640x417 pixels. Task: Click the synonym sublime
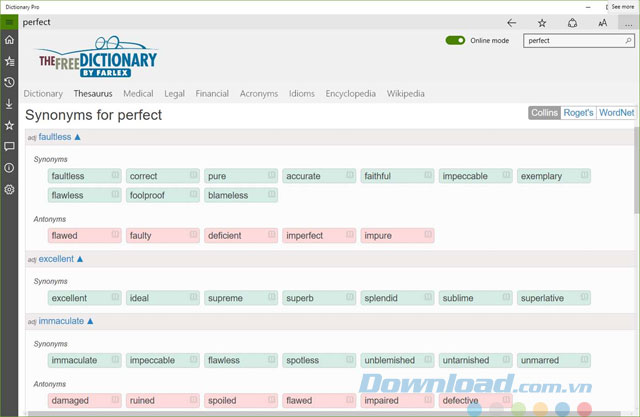[476, 298]
